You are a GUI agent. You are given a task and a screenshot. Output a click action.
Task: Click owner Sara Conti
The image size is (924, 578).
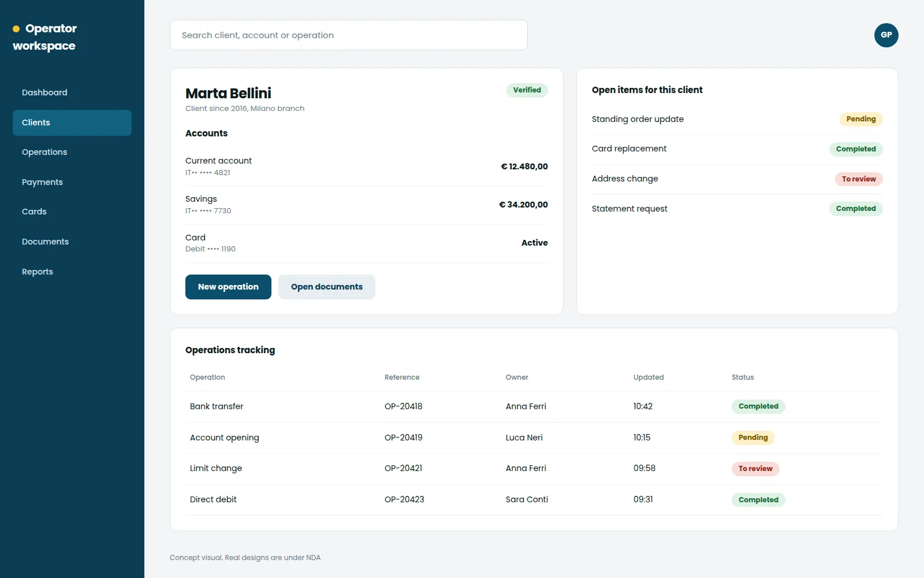(x=527, y=499)
